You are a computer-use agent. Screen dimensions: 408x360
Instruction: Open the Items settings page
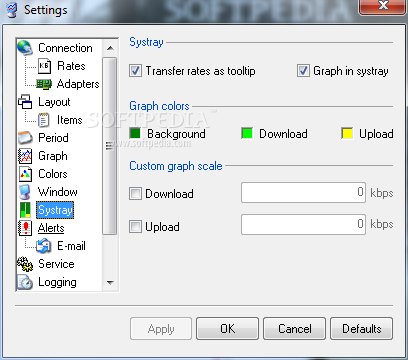pyautogui.click(x=70, y=120)
